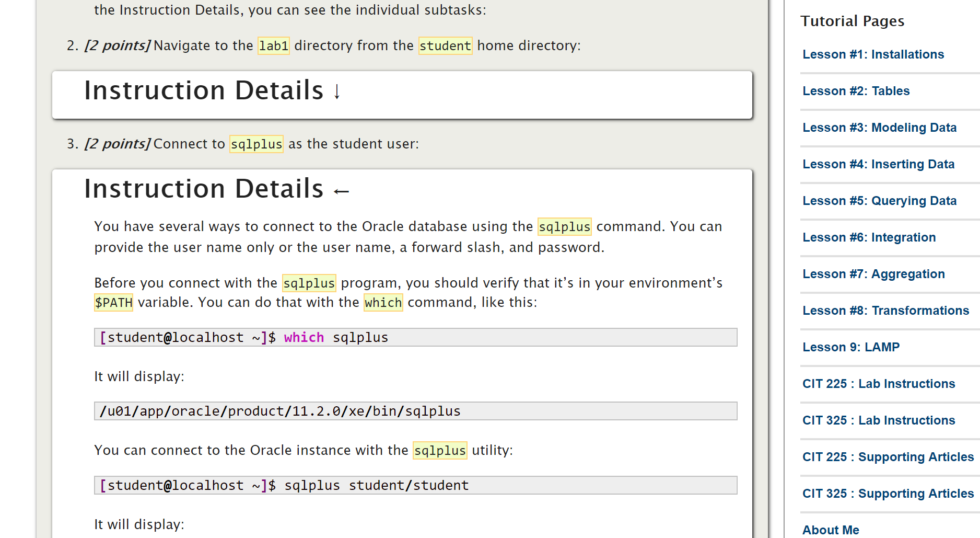Open Lesson #4: Inserting Data

point(879,164)
